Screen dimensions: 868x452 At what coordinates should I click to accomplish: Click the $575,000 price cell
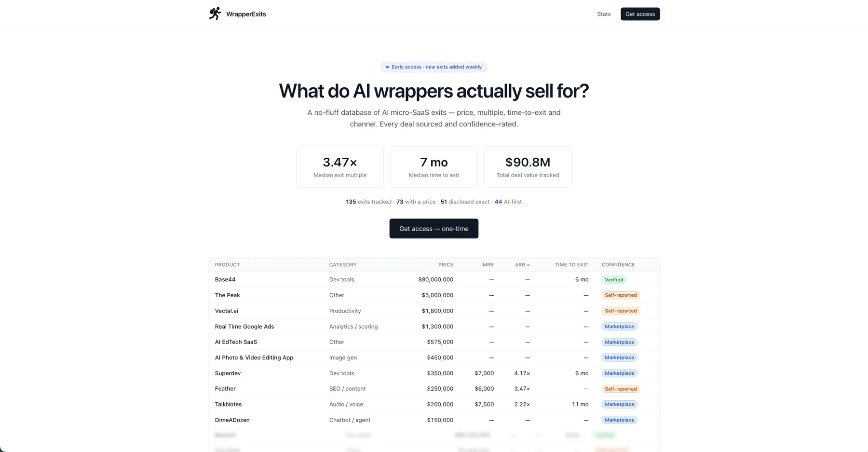(x=440, y=342)
